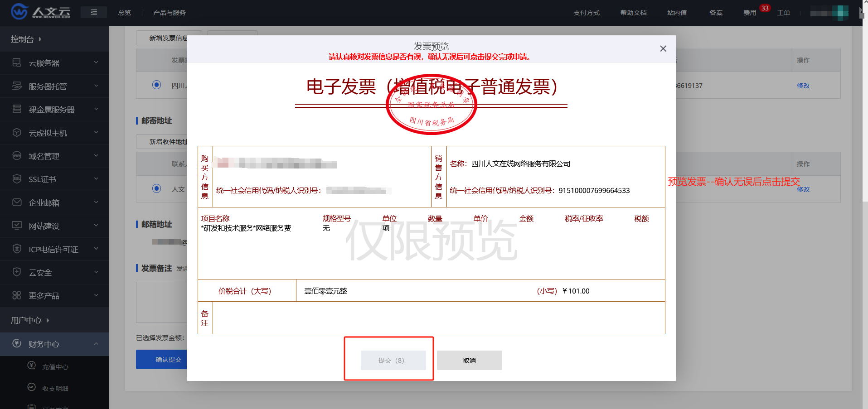Image resolution: width=868 pixels, height=409 pixels.
Task: Click the 服务器托管 icon
Action: (17, 86)
